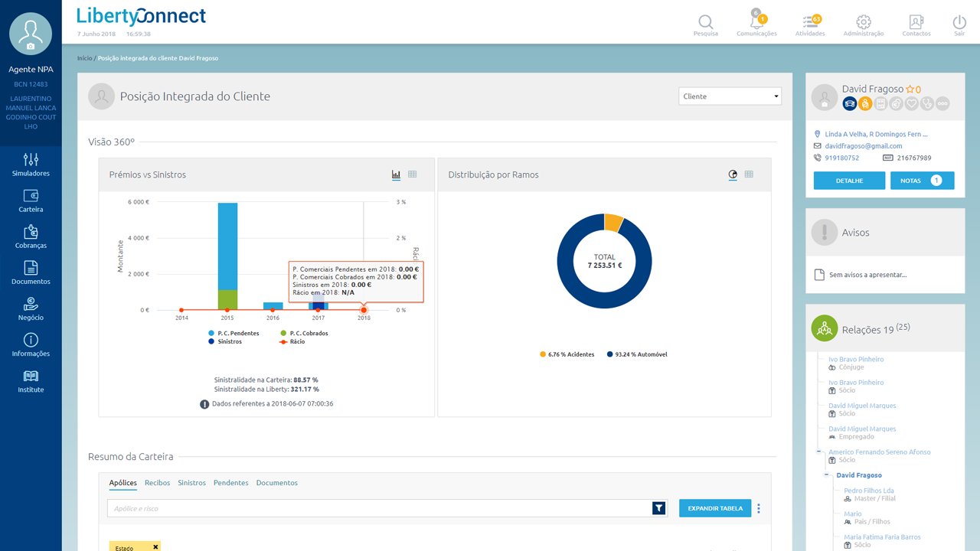
Task: Click the heart product icon on client card
Action: click(911, 103)
